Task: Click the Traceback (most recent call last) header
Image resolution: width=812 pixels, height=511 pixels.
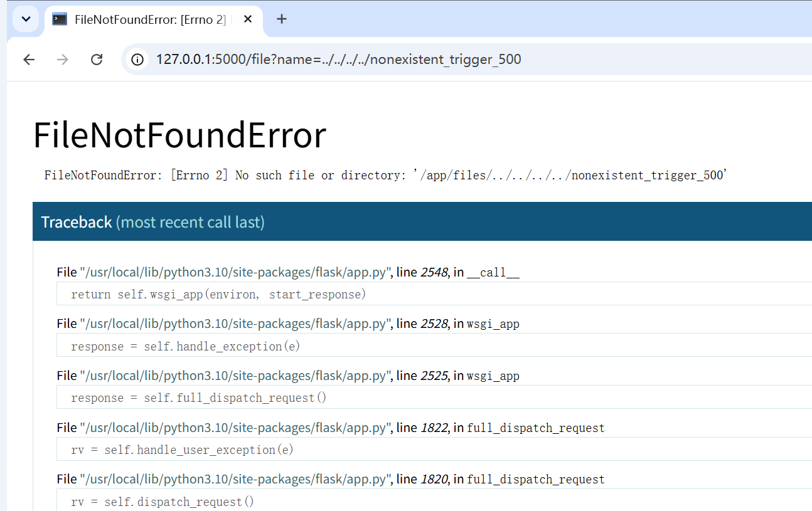Action: coord(422,222)
